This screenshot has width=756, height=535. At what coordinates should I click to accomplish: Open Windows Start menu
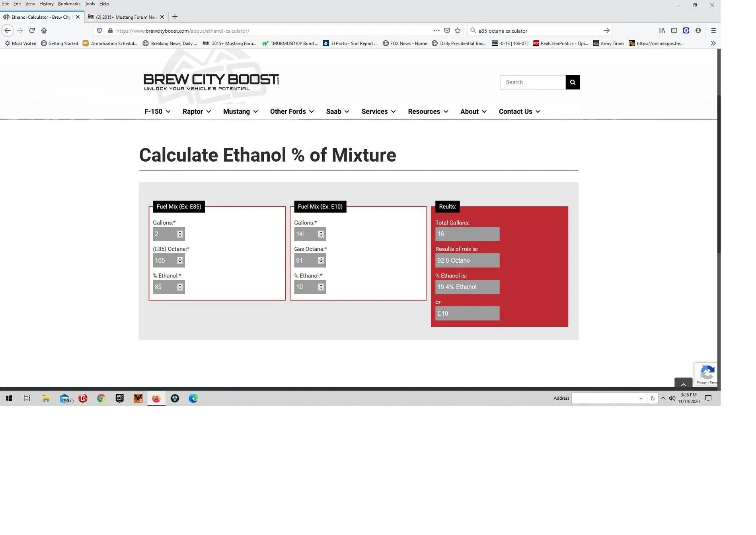click(9, 398)
